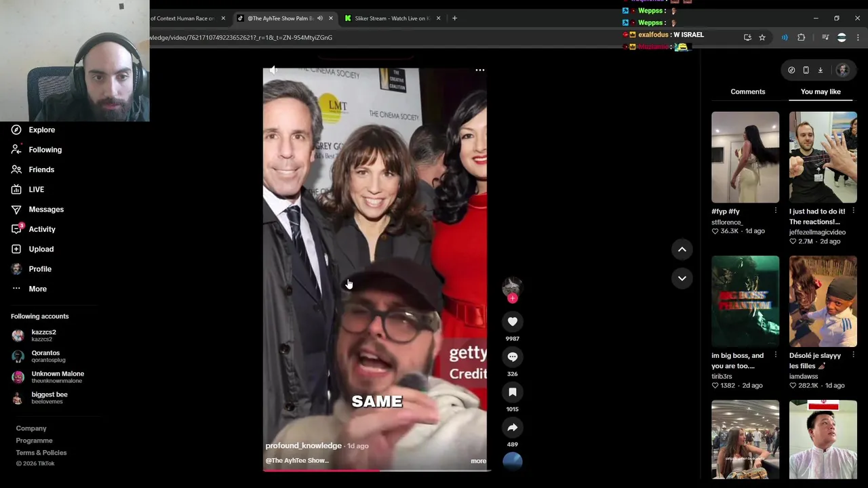Open the #fyp #fy recommended thumbnail
This screenshot has height=488, width=868.
point(745,157)
